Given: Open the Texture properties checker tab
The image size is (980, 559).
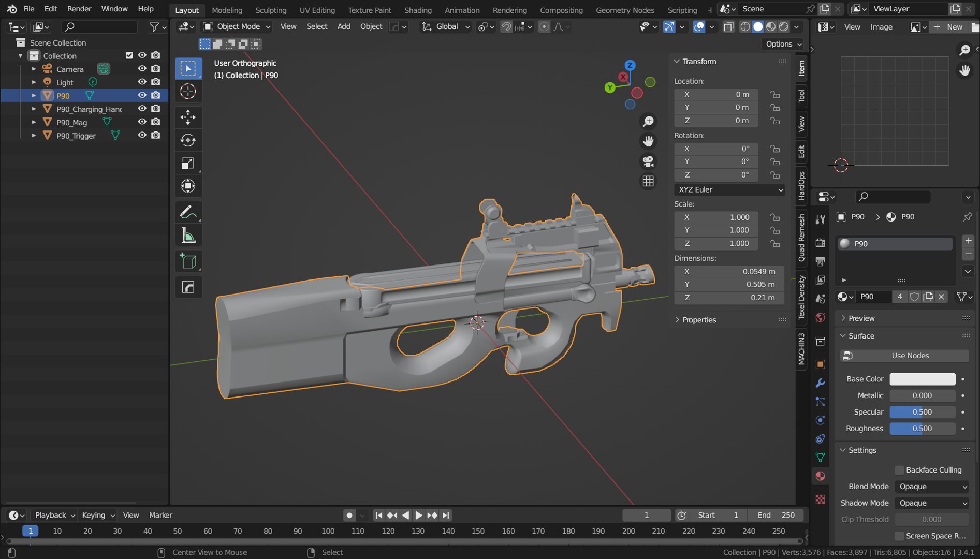Looking at the screenshot, I should tap(820, 499).
